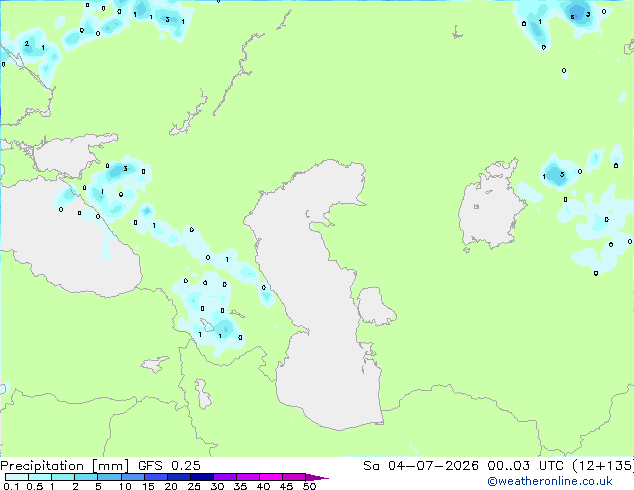Click the 40 to 45 mm magenta swatch
Image resolution: width=634 pixels, height=490 pixels.
tap(271, 477)
